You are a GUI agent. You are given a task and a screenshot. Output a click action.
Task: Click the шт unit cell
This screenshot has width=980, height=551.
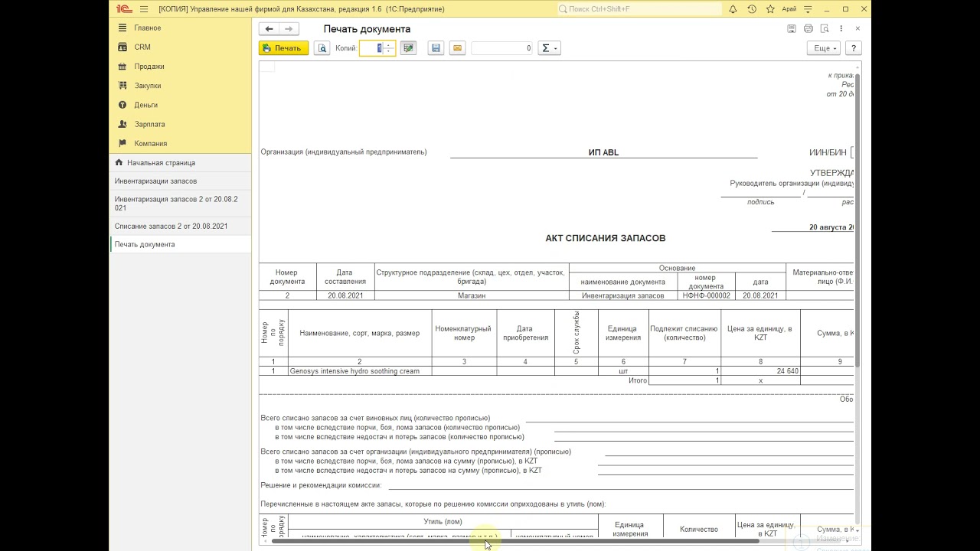pyautogui.click(x=623, y=371)
